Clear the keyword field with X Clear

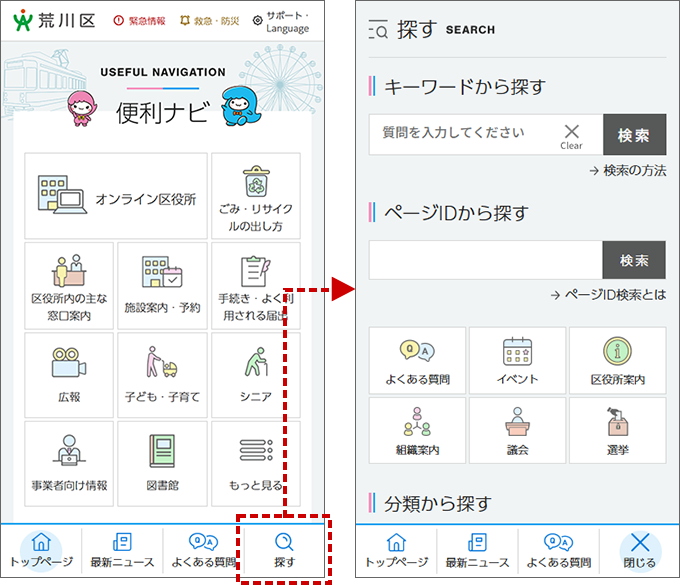tap(572, 137)
